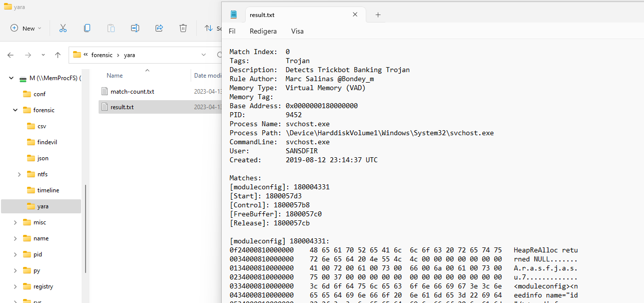Sort files by Name column header
Viewport: 644px width, 303px height.
[x=115, y=76]
